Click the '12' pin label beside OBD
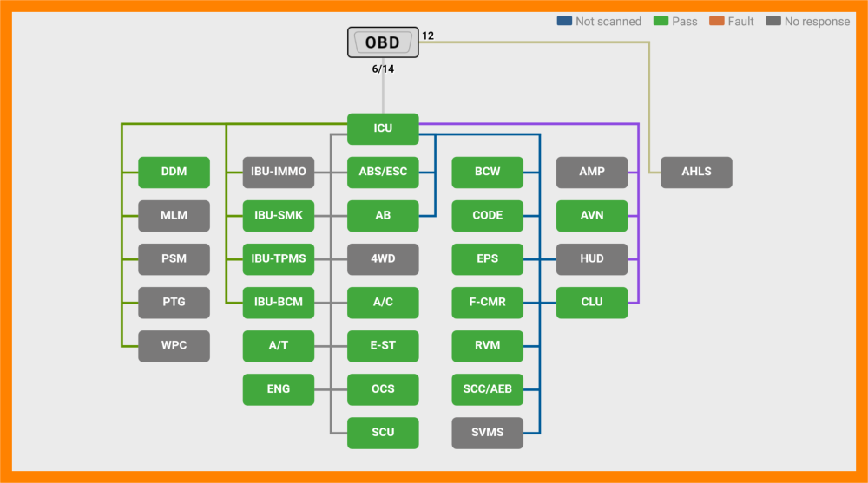The width and height of the screenshot is (868, 483). pyautogui.click(x=428, y=36)
